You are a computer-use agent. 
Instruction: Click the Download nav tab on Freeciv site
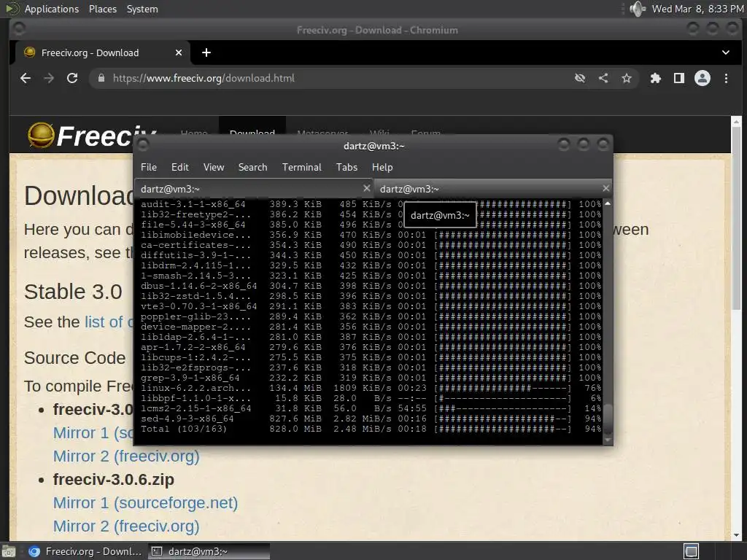coord(252,127)
